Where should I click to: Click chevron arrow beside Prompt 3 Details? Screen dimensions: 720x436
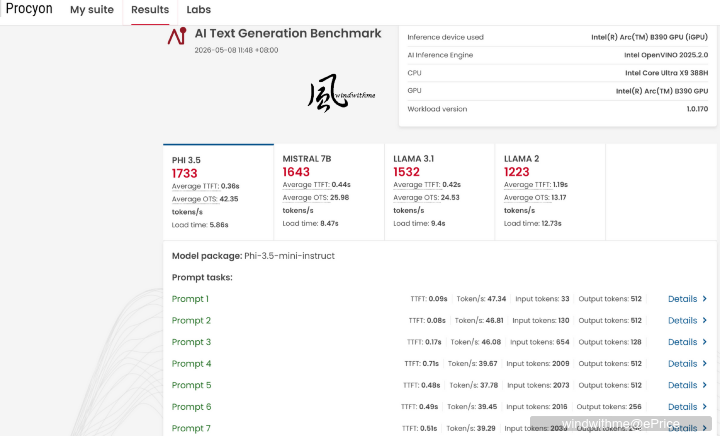point(705,342)
